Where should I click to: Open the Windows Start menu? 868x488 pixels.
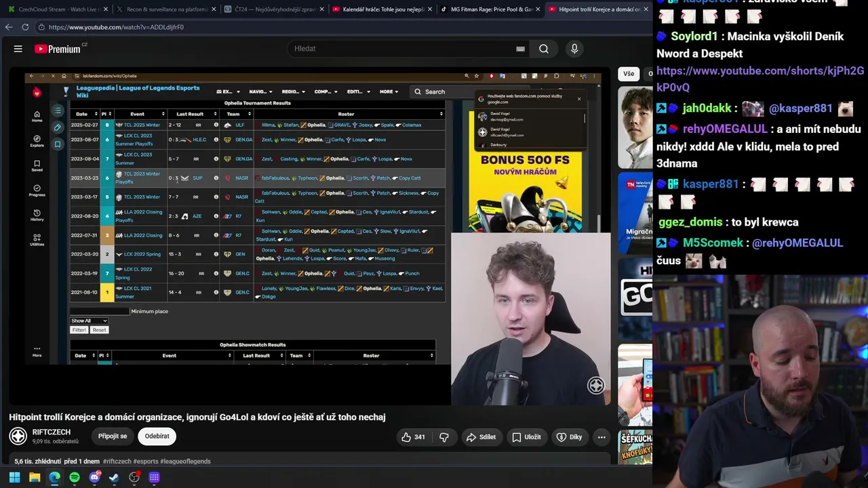[14, 477]
